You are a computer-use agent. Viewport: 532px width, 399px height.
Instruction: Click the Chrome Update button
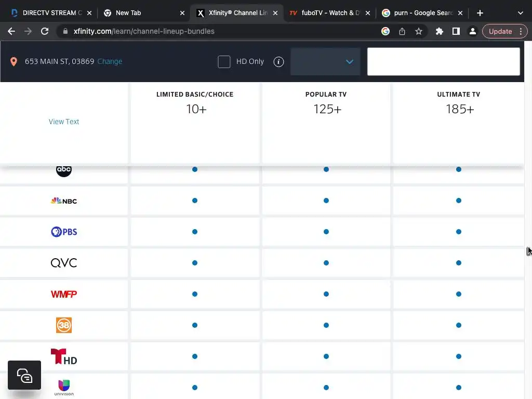[500, 31]
